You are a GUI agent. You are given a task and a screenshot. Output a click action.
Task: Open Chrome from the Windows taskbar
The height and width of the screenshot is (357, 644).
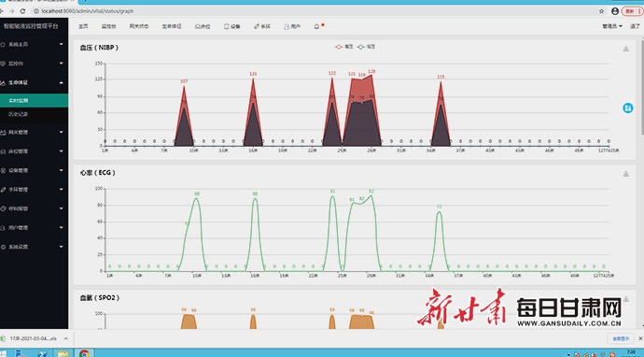click(x=84, y=353)
